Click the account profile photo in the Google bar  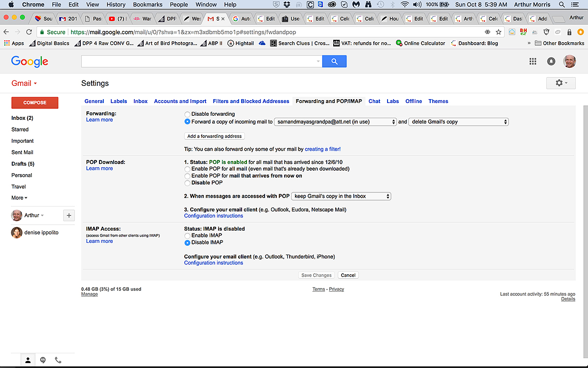pos(569,61)
